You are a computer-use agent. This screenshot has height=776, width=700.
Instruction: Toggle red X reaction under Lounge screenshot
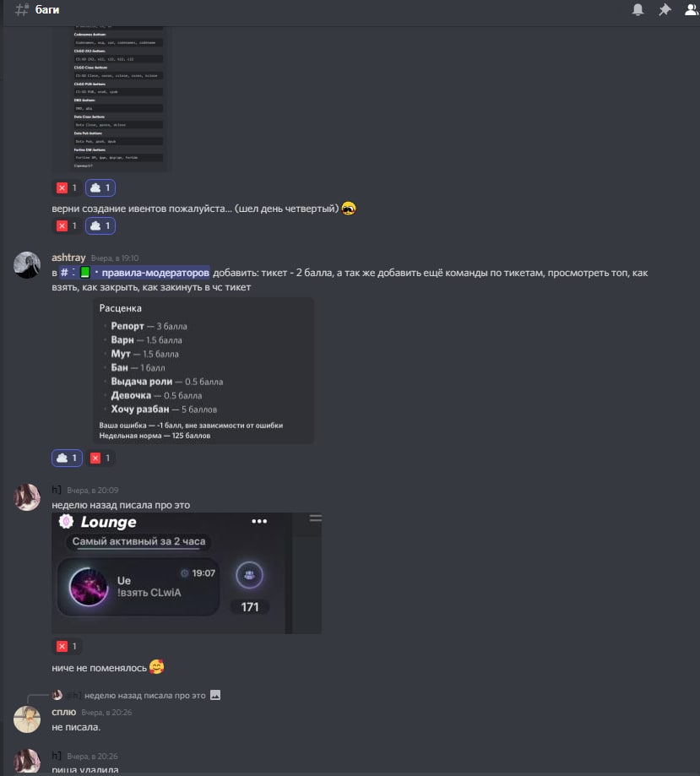[67, 646]
